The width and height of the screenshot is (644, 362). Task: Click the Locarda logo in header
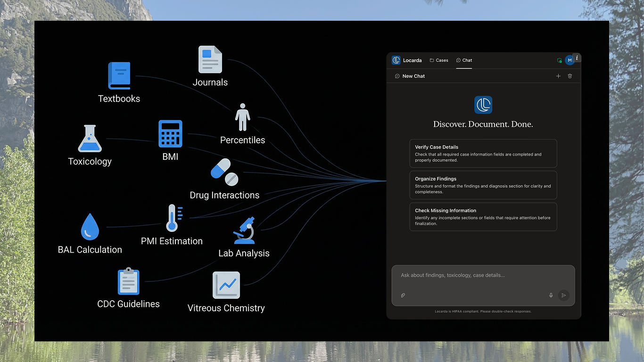[396, 60]
